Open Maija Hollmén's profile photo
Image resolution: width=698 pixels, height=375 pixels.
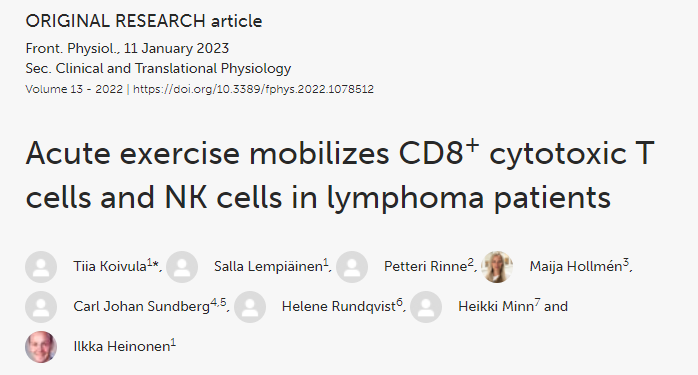(497, 267)
